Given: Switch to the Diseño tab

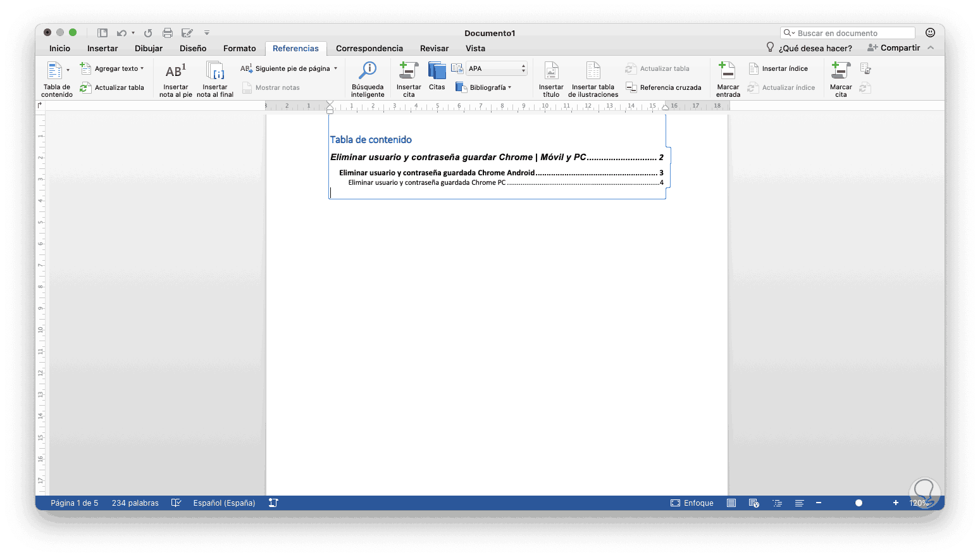Looking at the screenshot, I should 193,49.
